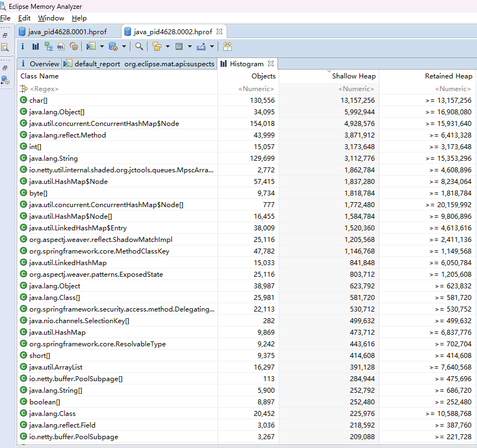Open the Navigation History icon in left sidebar
The image size is (477, 448).
tap(5, 80)
